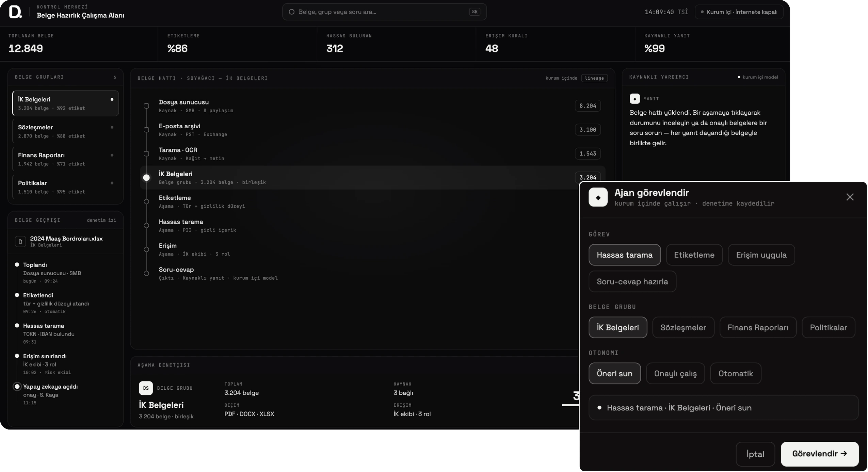The width and height of the screenshot is (868, 472).
Task: Close the Ajan görevlendir dialog
Action: click(x=849, y=197)
